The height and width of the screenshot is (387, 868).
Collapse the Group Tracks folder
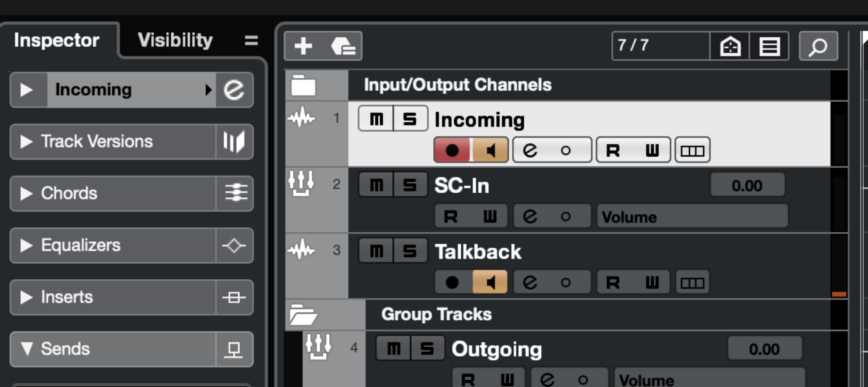click(303, 315)
